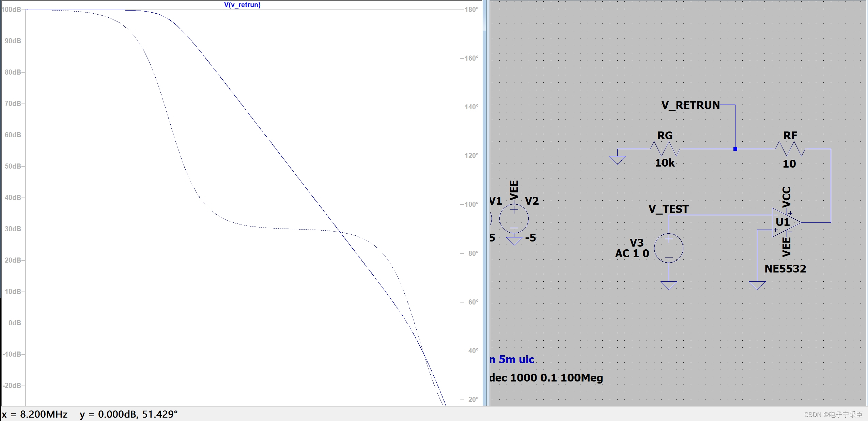Click ground symbol left of RG
Viewport: 868px width, 421px height.
tap(617, 160)
